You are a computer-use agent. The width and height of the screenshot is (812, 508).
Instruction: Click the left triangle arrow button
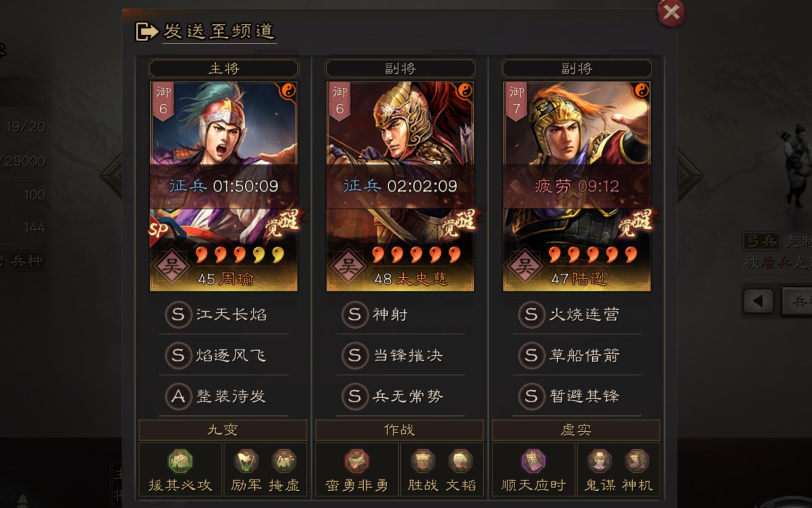(758, 301)
